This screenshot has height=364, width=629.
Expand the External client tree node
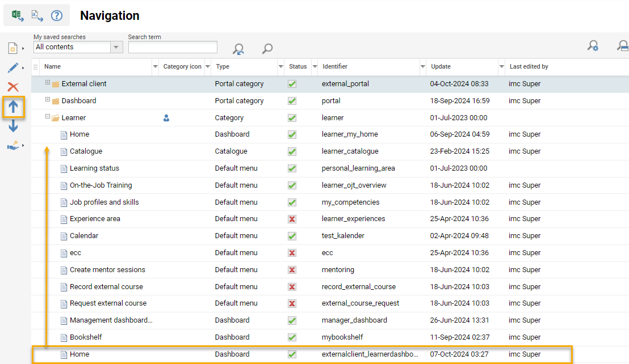48,83
